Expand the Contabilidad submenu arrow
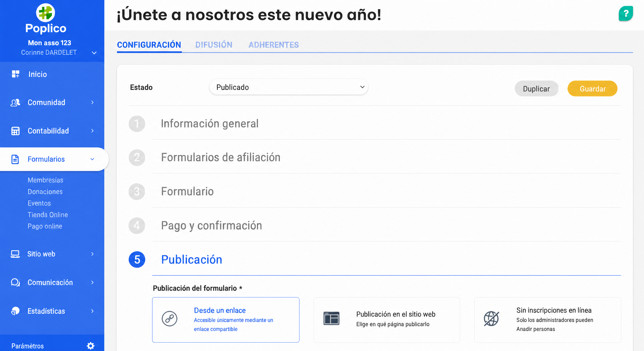Image resolution: width=644 pixels, height=351 pixels. (92, 131)
